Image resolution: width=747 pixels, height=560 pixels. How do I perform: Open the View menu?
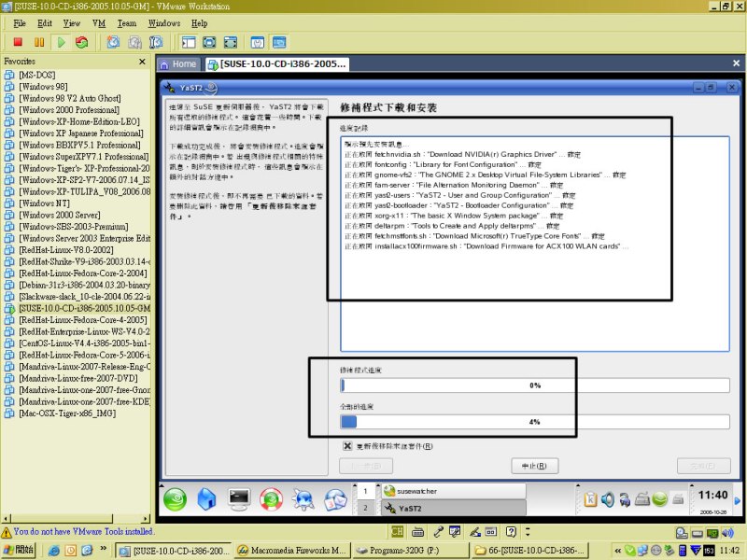[x=72, y=23]
